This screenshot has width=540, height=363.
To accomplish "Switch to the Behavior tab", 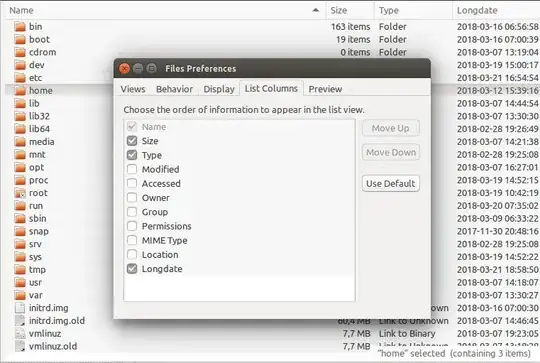I will [174, 89].
